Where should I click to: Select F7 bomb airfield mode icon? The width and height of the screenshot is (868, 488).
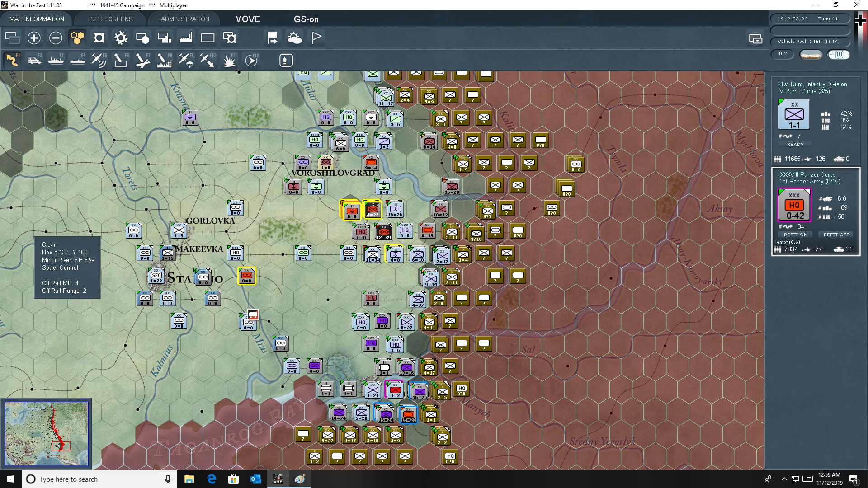point(142,60)
